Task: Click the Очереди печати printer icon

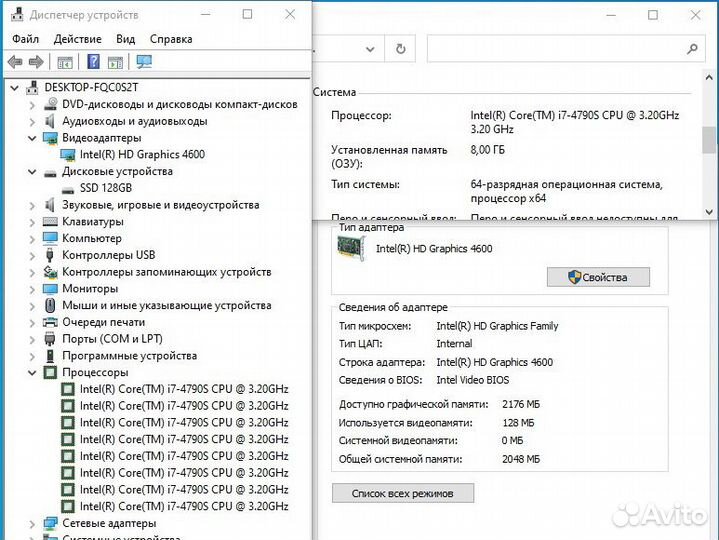Action: (x=50, y=322)
